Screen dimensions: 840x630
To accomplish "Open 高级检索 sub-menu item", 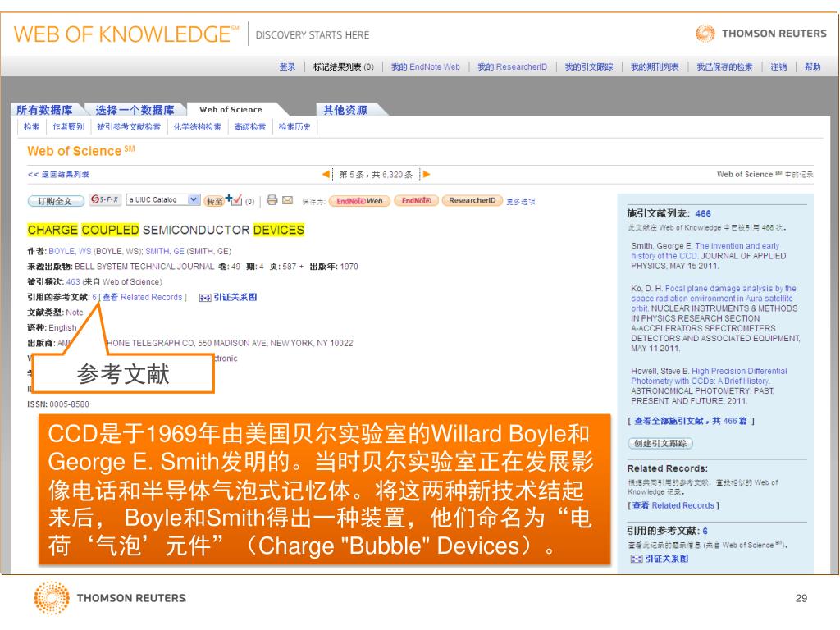I will click(x=250, y=126).
